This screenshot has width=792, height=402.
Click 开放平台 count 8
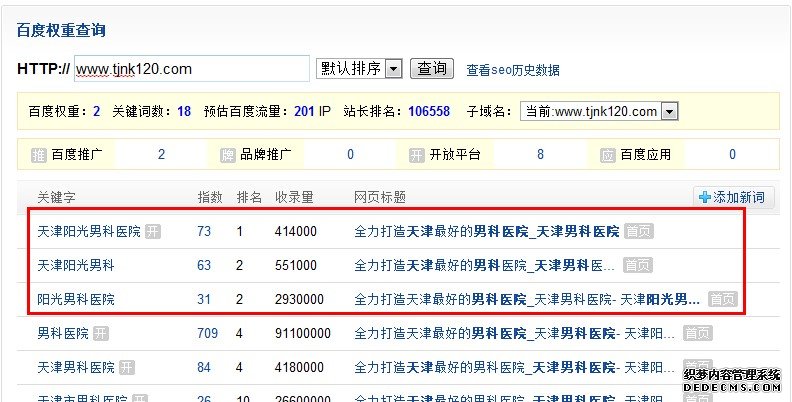pos(540,155)
